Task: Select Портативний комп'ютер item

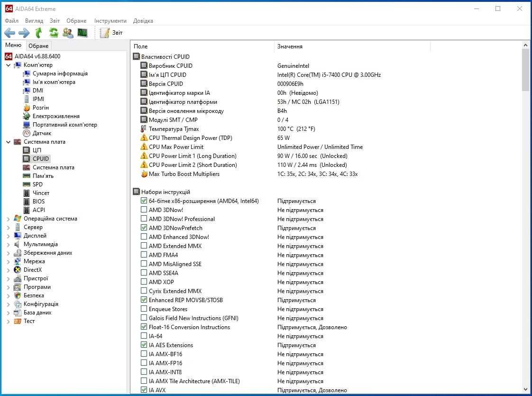Action: point(65,125)
